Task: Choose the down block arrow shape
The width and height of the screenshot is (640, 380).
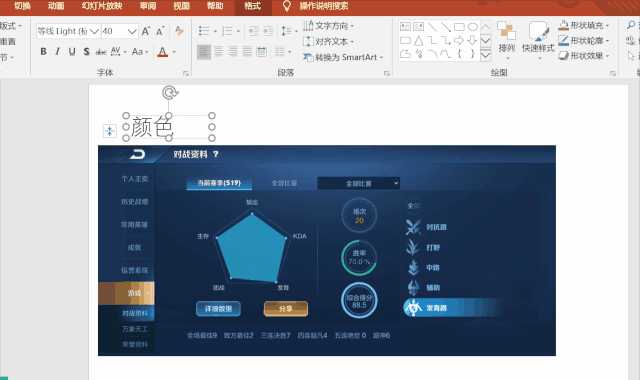Action: tap(473, 40)
